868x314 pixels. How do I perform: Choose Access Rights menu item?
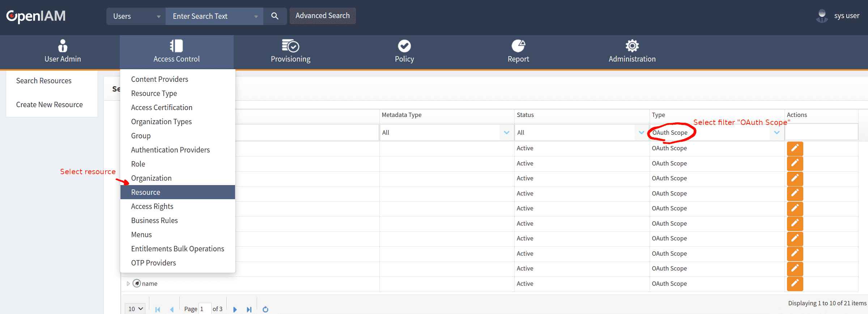coord(152,206)
